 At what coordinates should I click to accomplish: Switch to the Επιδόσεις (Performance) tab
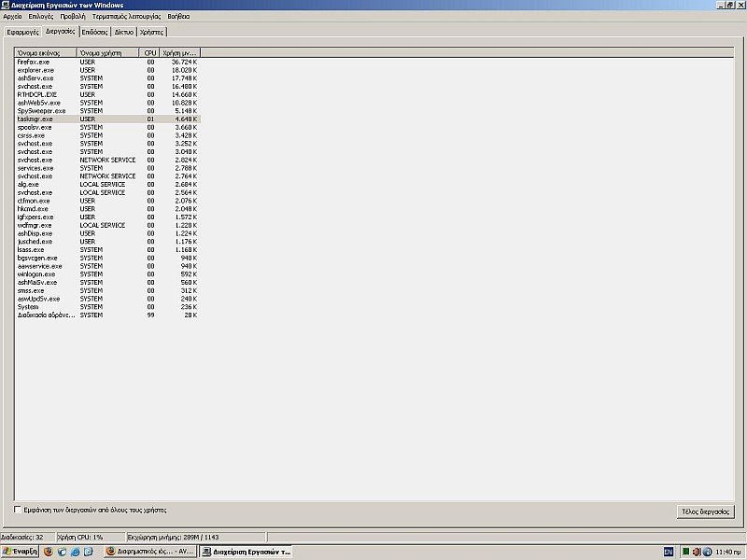(94, 31)
